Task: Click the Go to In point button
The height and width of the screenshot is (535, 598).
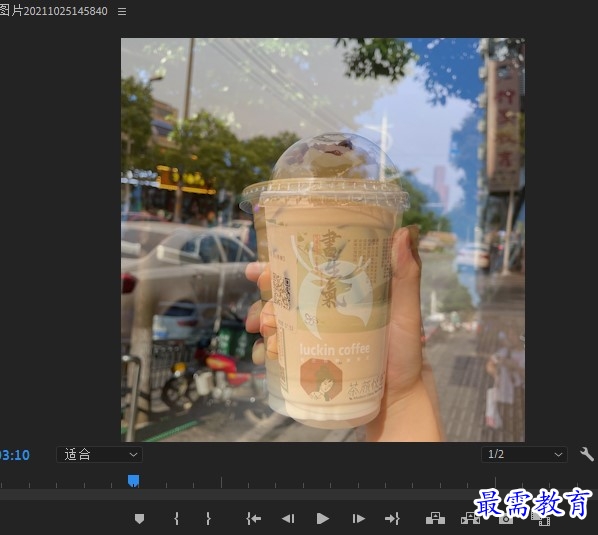Action: coord(254,519)
